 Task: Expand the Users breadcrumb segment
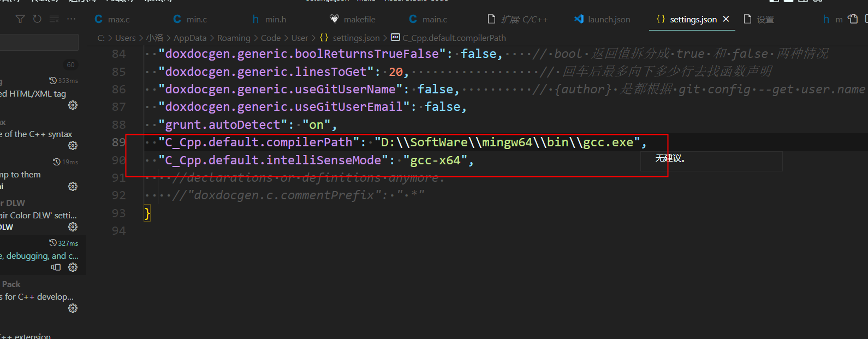coord(125,38)
